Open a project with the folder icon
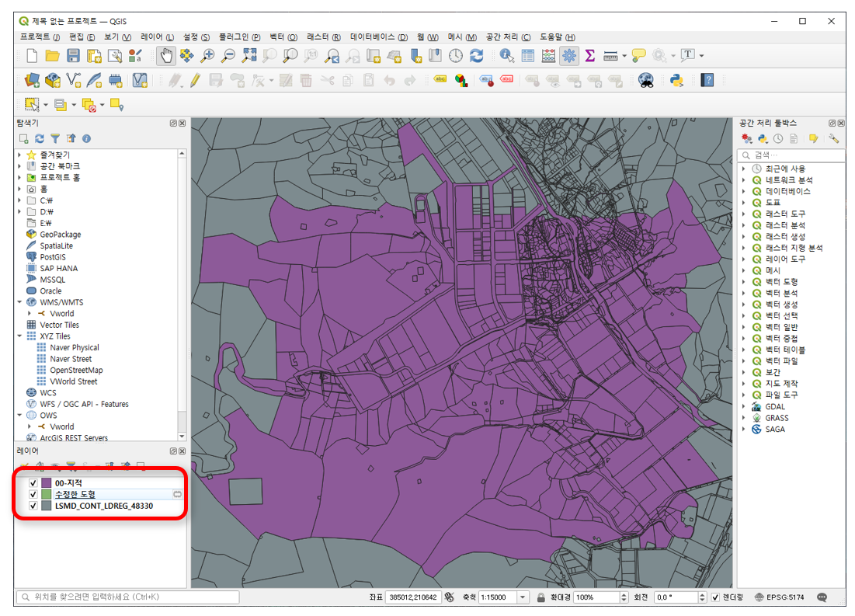Viewport: 855px width, 616px height. tap(52, 56)
